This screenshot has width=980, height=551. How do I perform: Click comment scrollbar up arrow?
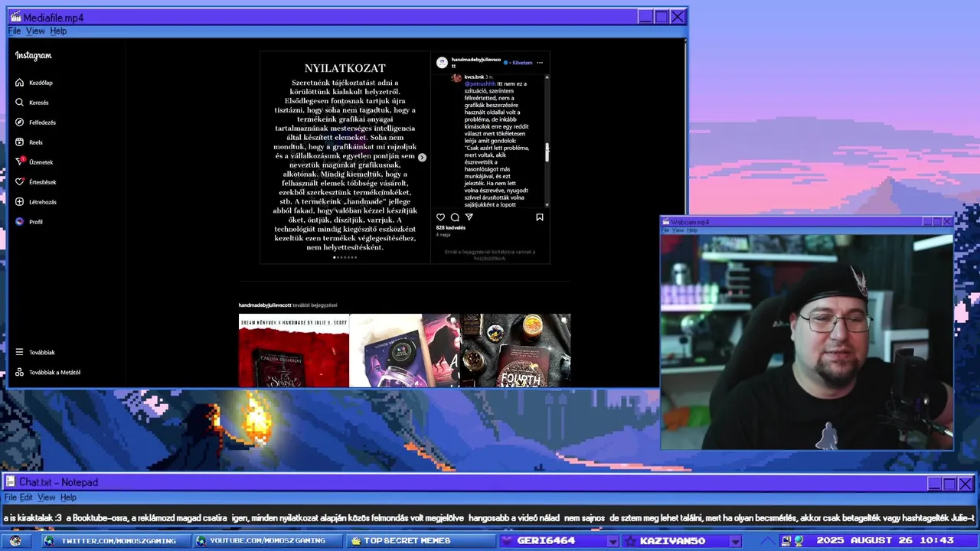(x=547, y=77)
